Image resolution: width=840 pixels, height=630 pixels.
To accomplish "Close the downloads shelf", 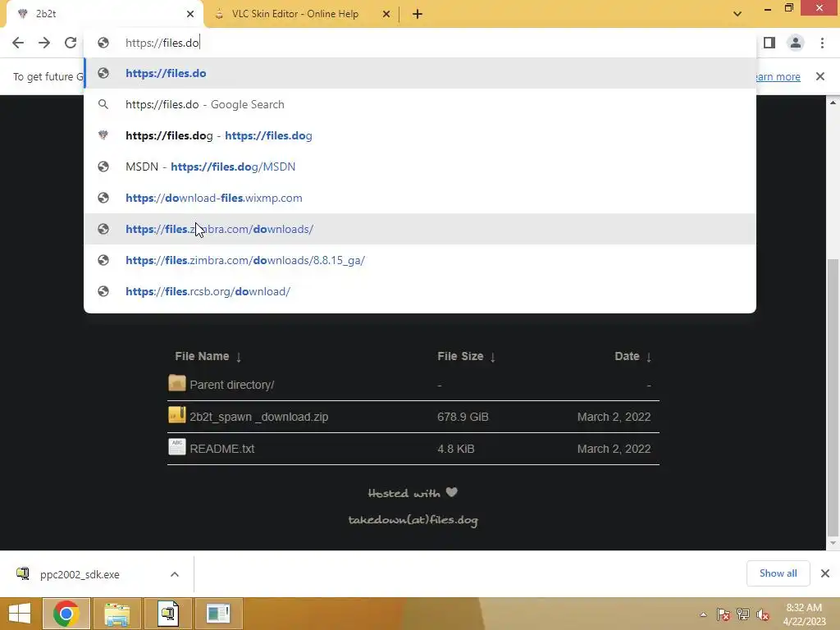I will tap(825, 573).
